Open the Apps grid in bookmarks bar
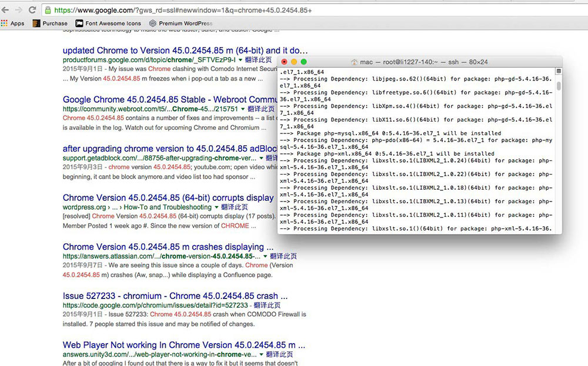This screenshot has height=366, width=588. click(x=13, y=23)
